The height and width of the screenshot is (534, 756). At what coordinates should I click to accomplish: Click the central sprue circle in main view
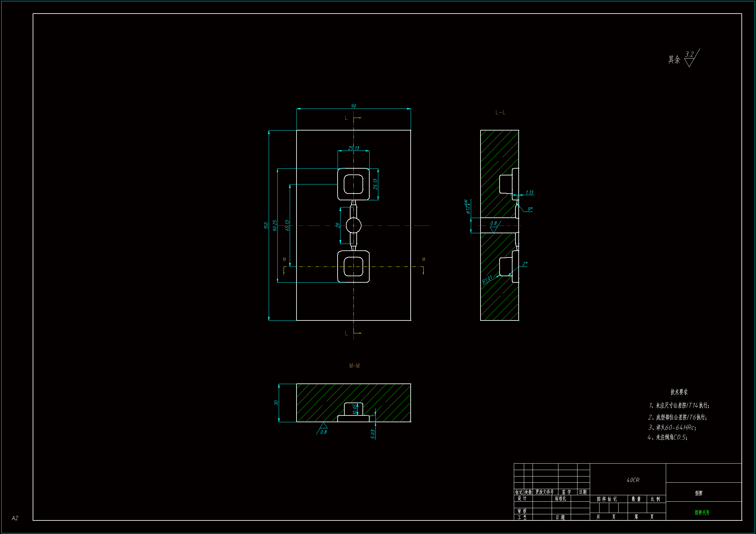[x=354, y=225]
